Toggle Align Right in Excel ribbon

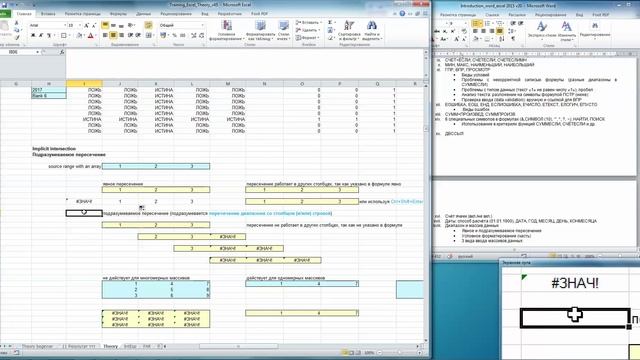[122, 36]
